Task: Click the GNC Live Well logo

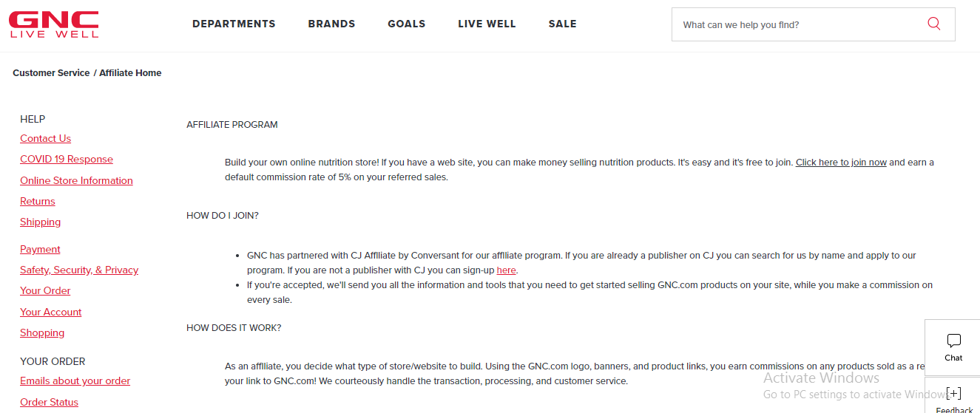Action: tap(53, 24)
